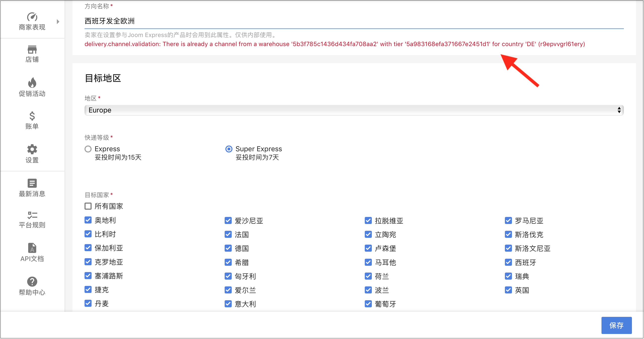The width and height of the screenshot is (644, 339).
Task: Open the 商家表现 speedometer icon
Action: (x=32, y=17)
